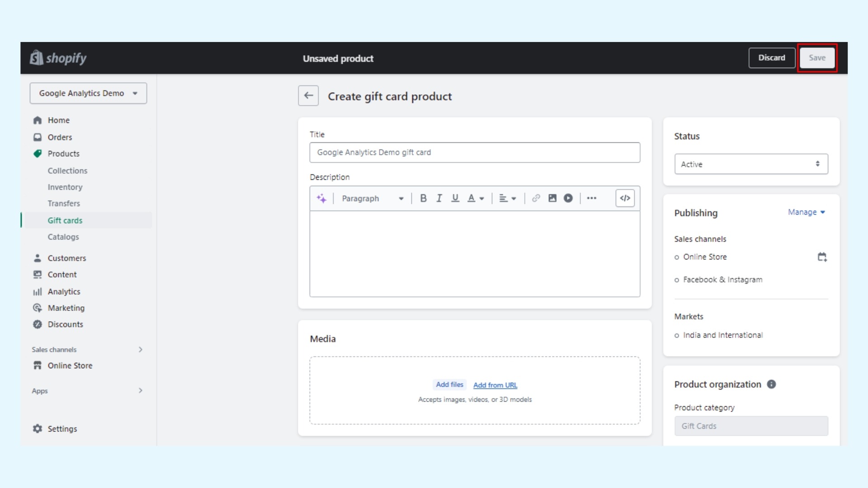Open the Google Analytics Demo store switcher
Viewport: 868px width, 488px height.
(88, 93)
